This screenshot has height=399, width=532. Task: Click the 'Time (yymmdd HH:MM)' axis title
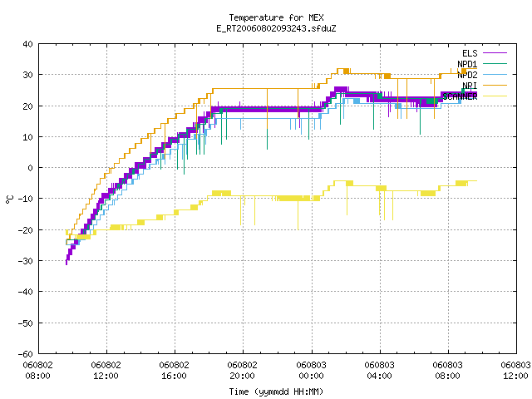coord(276,392)
